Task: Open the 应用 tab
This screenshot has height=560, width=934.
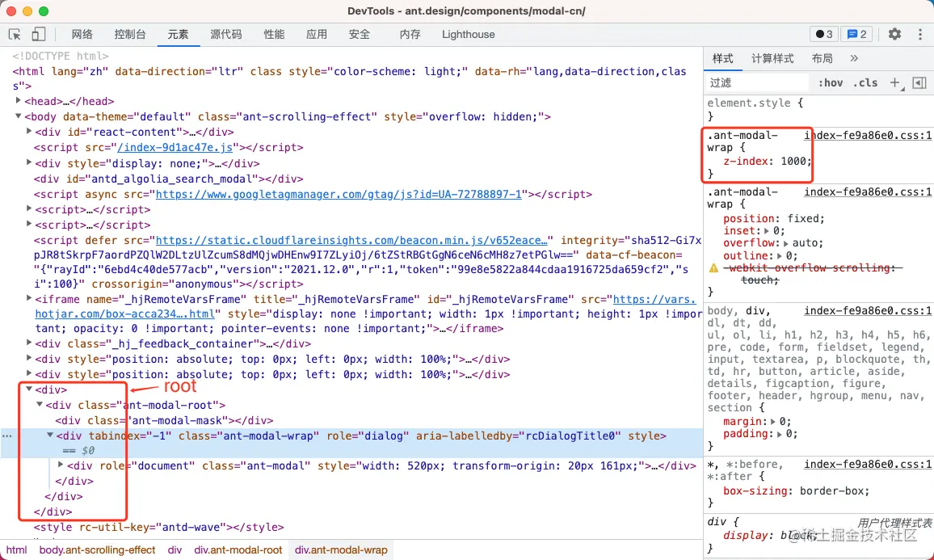Action: [316, 35]
